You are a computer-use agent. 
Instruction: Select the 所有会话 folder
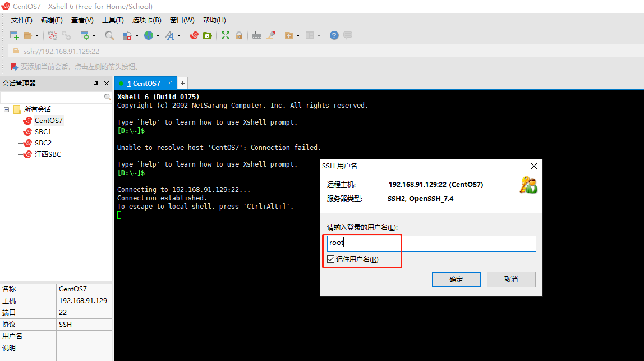click(x=38, y=109)
